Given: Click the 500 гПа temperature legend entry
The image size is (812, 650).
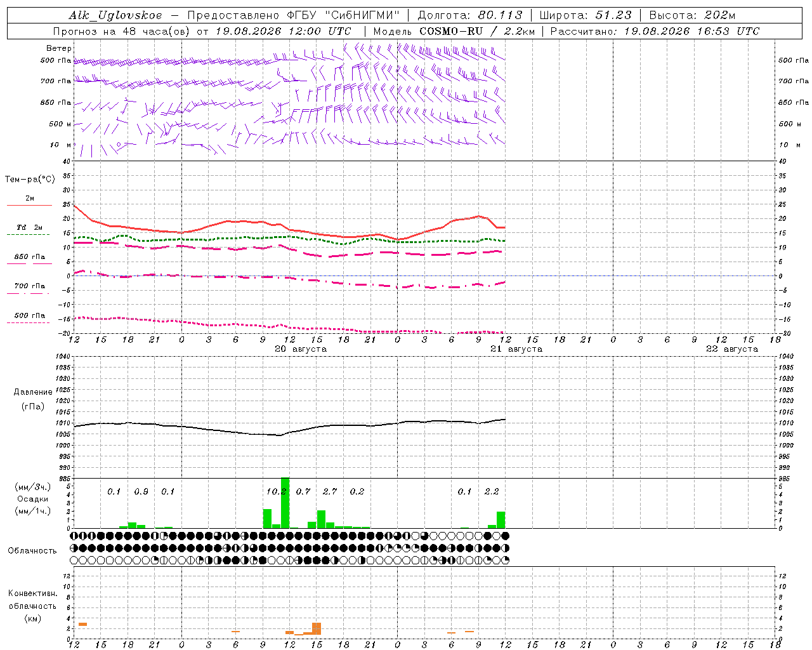Looking at the screenshot, I should (x=29, y=315).
